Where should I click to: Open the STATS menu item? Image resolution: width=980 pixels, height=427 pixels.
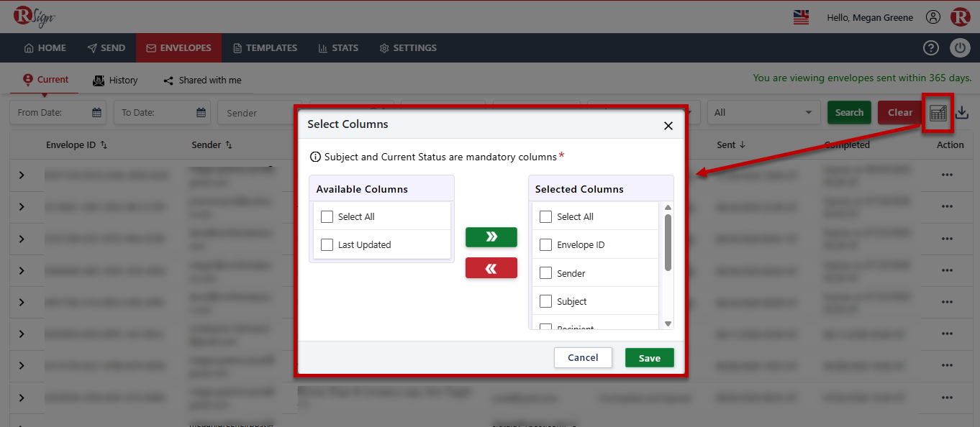(x=338, y=48)
